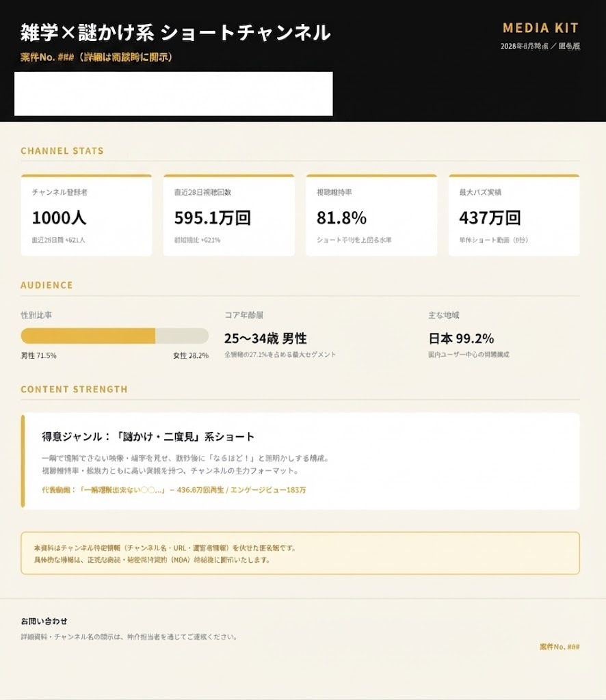Screen dimensions: 606x700
Task: Select the 595.1万回 views value
Action: [x=213, y=218]
